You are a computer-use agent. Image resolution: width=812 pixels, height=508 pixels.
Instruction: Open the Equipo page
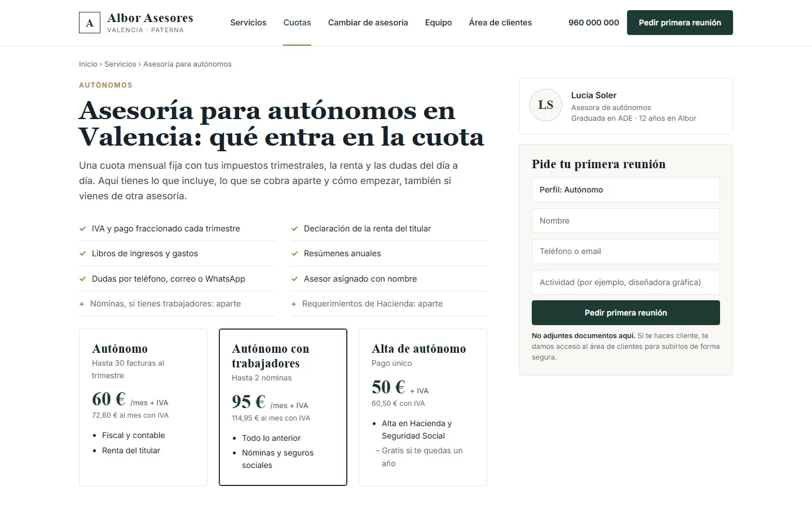(439, 23)
